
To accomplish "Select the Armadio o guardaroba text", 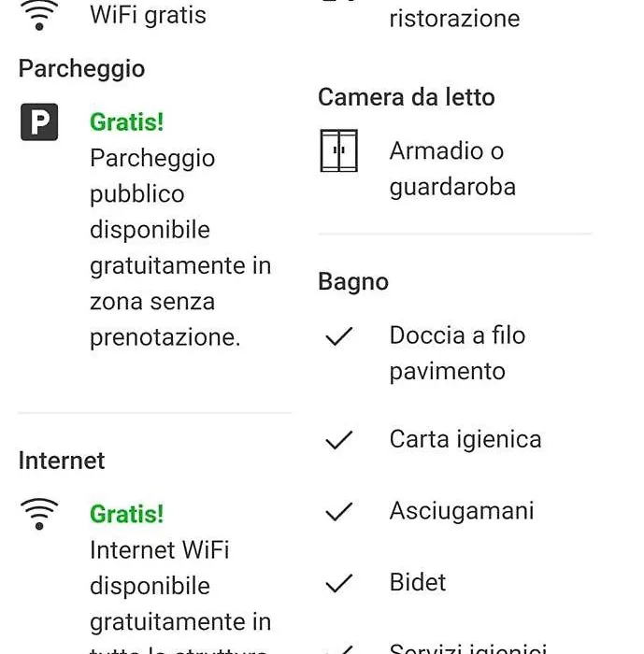I will click(x=452, y=168).
